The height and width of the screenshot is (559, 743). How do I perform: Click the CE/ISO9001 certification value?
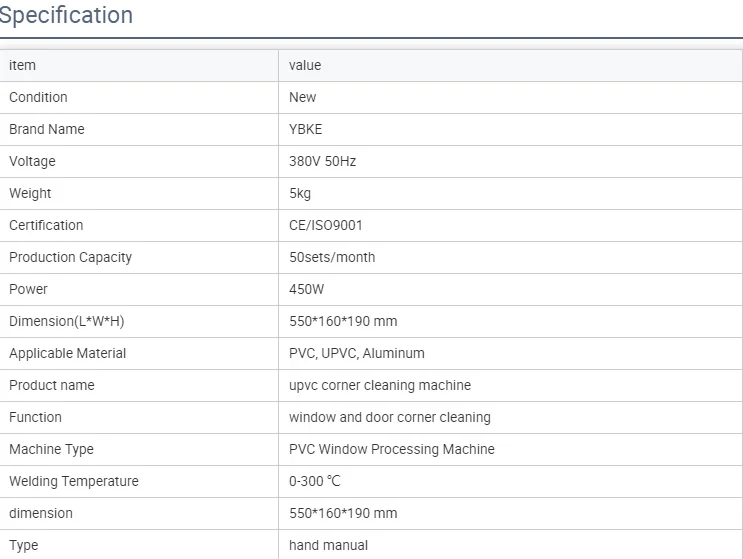point(326,225)
